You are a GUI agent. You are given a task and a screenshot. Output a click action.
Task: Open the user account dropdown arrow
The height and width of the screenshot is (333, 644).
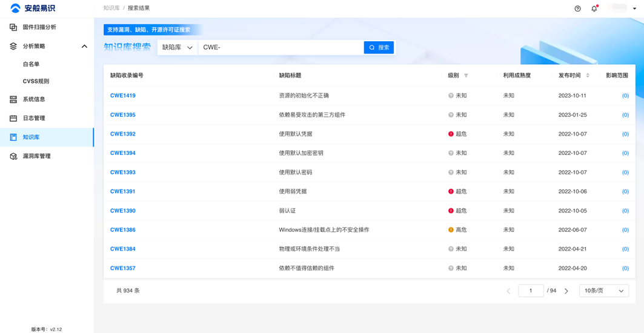[x=634, y=8]
